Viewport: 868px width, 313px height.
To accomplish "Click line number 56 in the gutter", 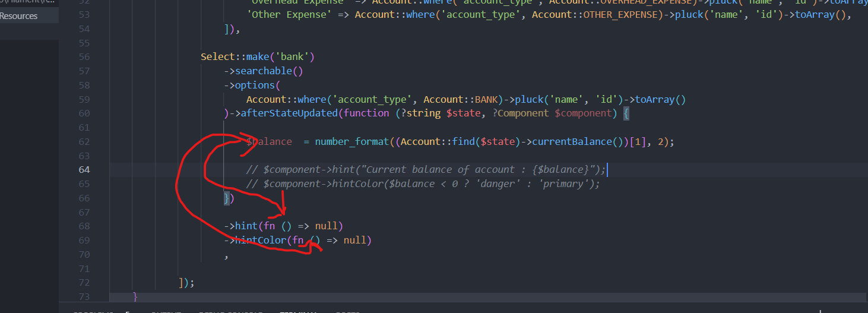I will [x=84, y=57].
